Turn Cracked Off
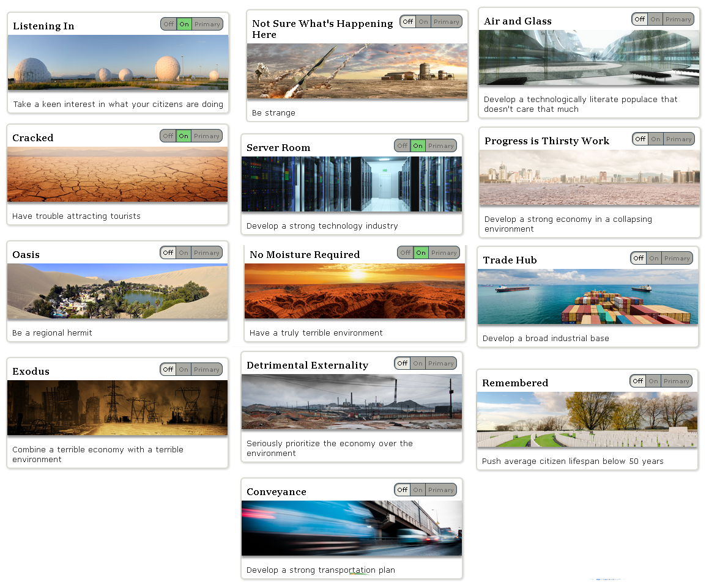This screenshot has height=588, width=709. (x=168, y=136)
